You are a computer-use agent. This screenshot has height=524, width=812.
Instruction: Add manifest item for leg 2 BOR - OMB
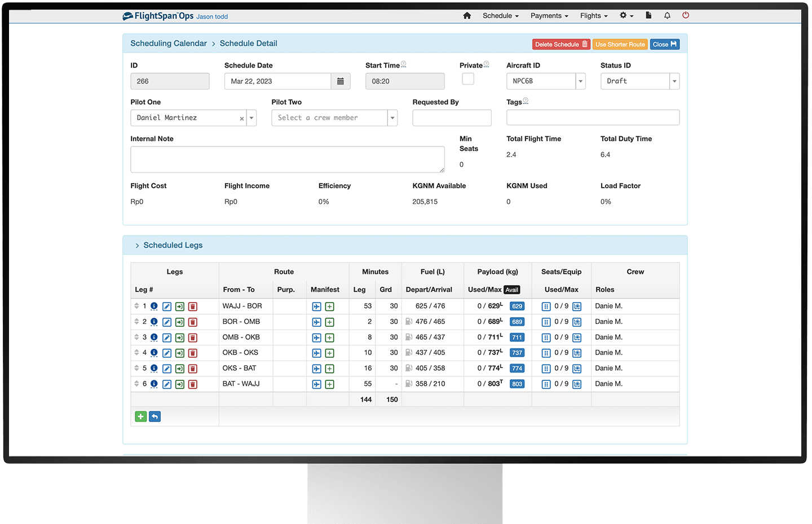(x=329, y=322)
